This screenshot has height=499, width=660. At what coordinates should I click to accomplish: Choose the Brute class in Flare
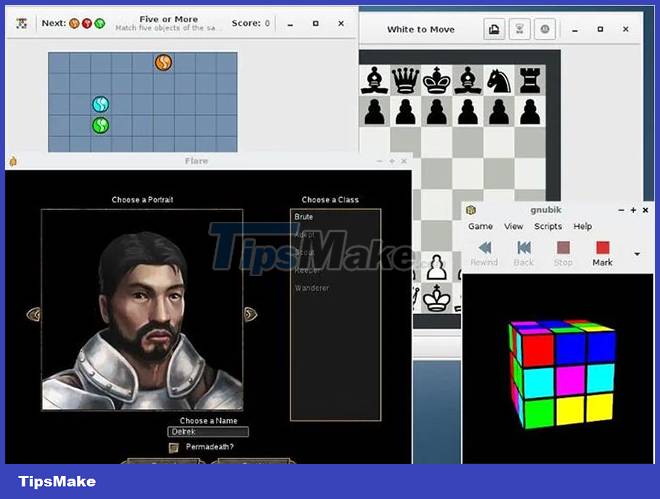tap(303, 217)
